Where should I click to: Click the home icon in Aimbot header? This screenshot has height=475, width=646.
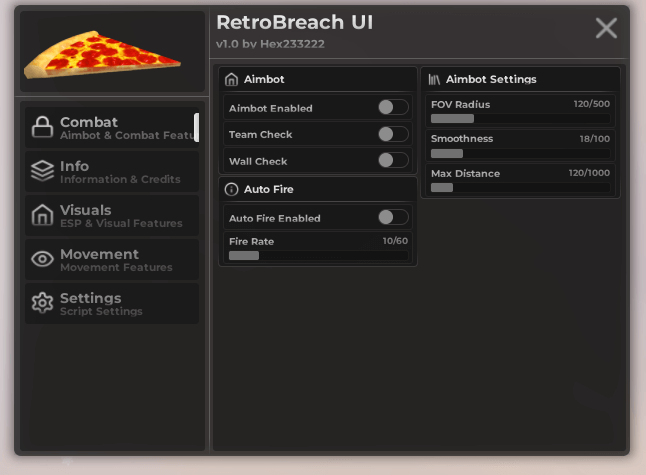click(232, 79)
